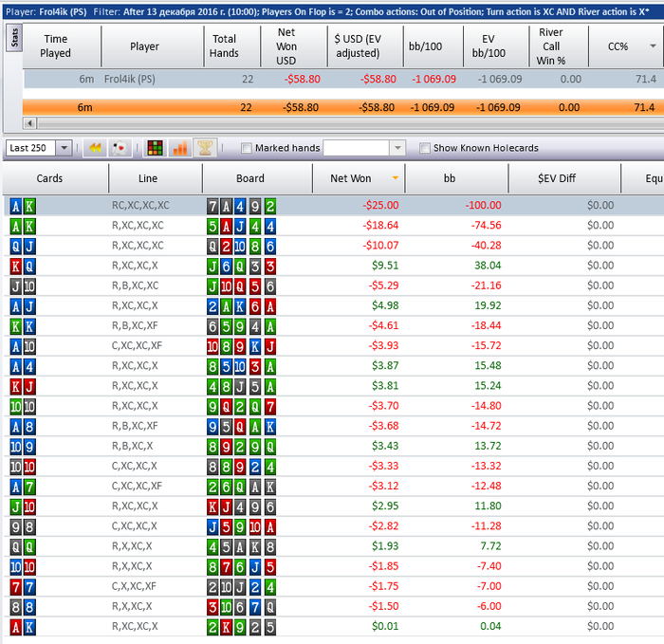
Task: Toggle the Marked hands checkbox
Action: [246, 148]
